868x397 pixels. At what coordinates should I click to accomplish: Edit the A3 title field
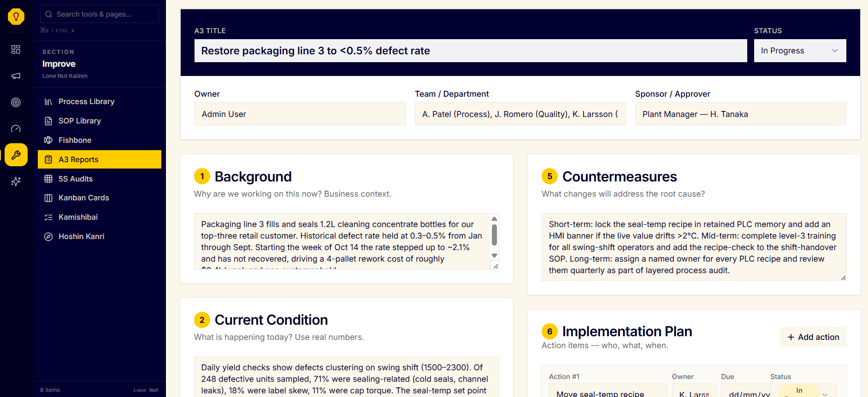pyautogui.click(x=471, y=51)
